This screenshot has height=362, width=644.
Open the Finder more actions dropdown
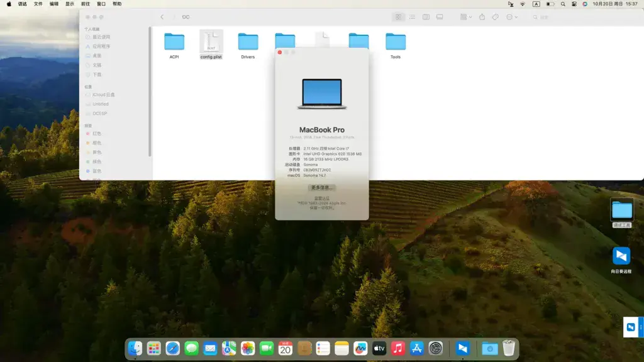tap(512, 17)
